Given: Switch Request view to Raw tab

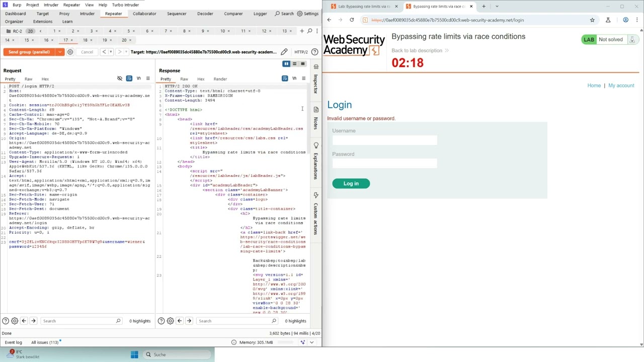Looking at the screenshot, I should [28, 79].
